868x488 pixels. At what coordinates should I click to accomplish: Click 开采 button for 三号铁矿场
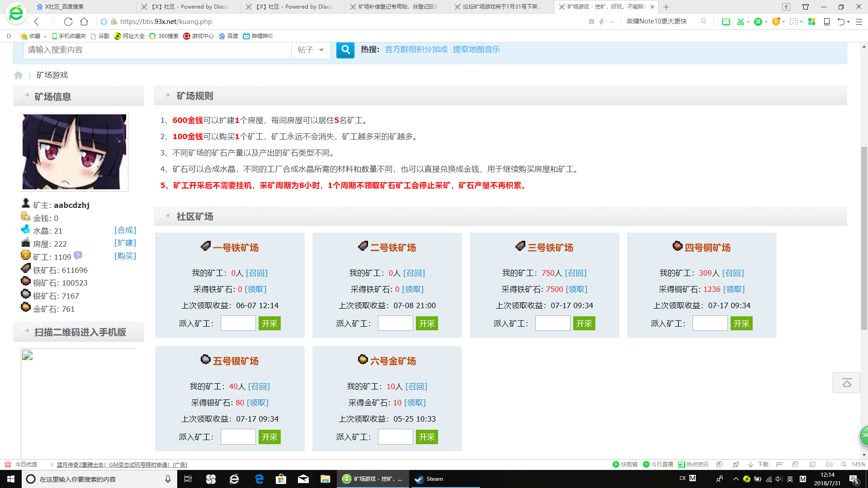coord(584,323)
